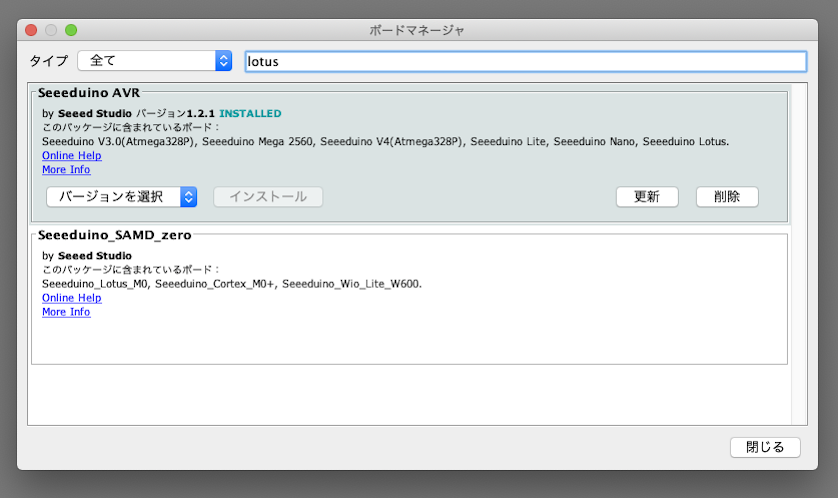This screenshot has height=498, width=838.
Task: Open the タイプ dropdown showing 全て
Action: 154,61
